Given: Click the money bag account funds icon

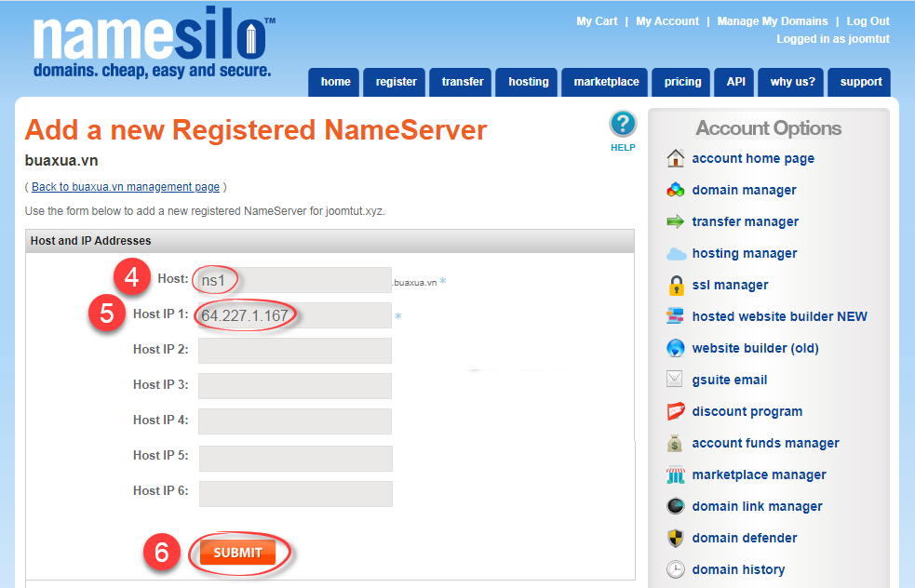Looking at the screenshot, I should pyautogui.click(x=675, y=444).
